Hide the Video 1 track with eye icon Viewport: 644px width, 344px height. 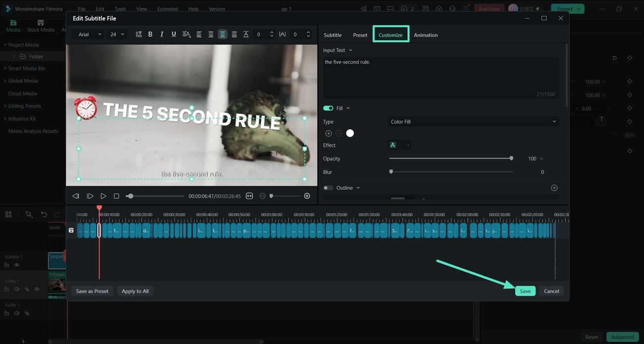pos(37,289)
